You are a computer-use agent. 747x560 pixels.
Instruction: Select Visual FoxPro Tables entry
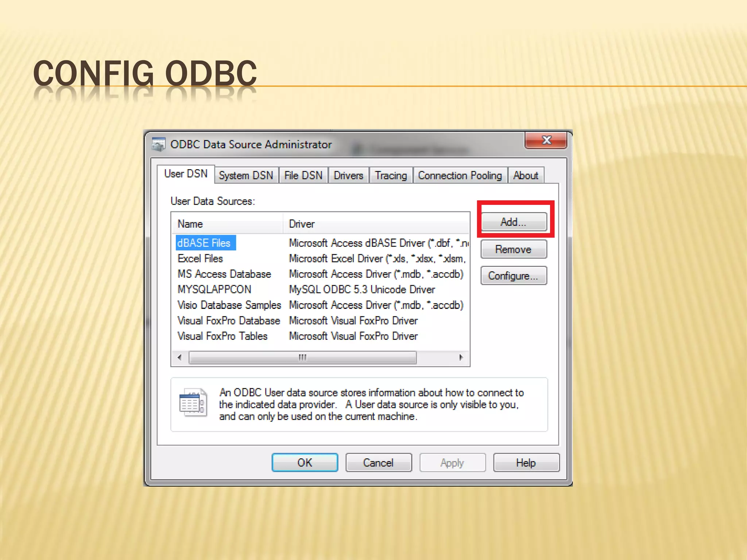[222, 336]
